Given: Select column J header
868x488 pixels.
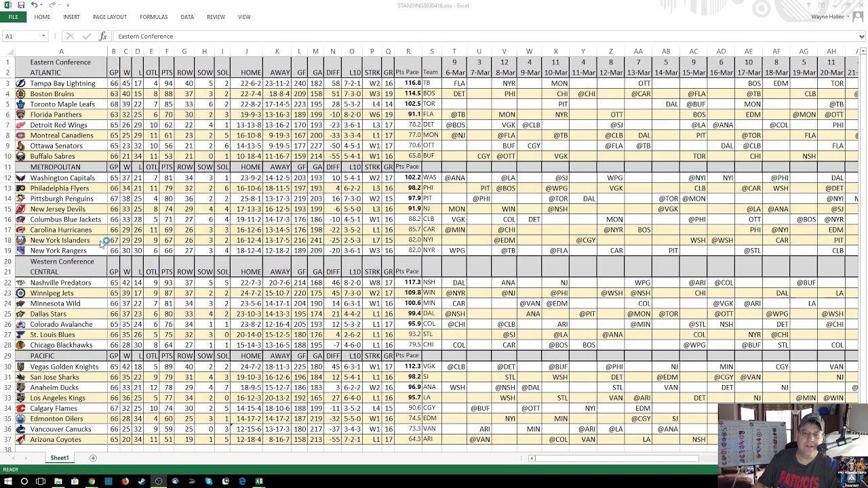Looking at the screenshot, I should [246, 52].
